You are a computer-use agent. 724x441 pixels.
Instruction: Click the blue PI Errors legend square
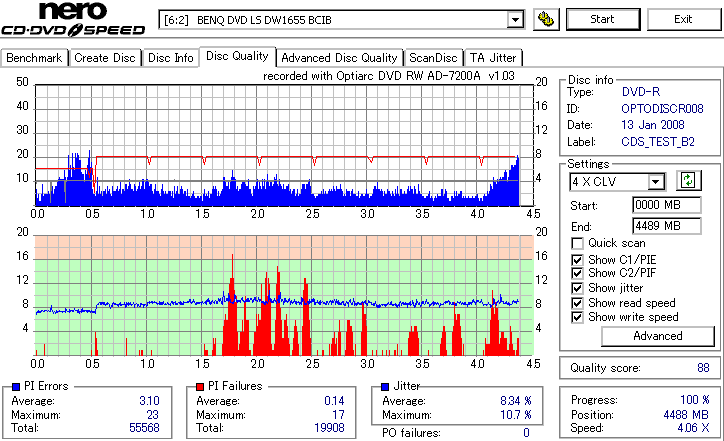[16, 387]
